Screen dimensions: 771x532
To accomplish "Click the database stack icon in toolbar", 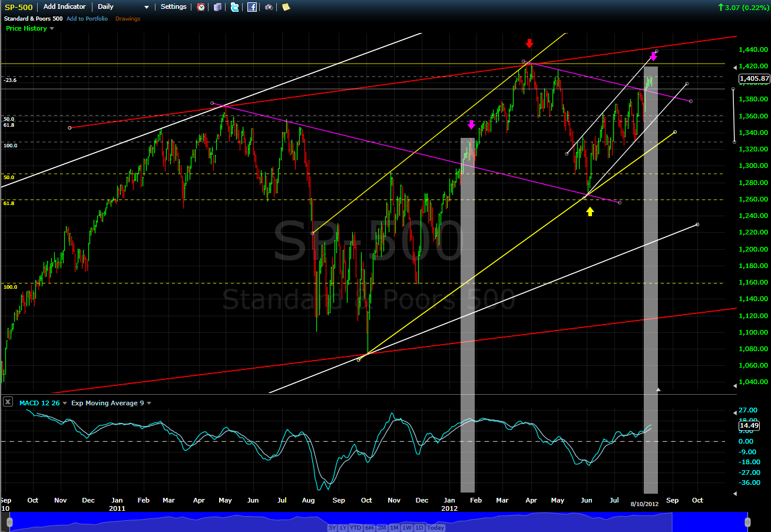I will click(x=218, y=7).
